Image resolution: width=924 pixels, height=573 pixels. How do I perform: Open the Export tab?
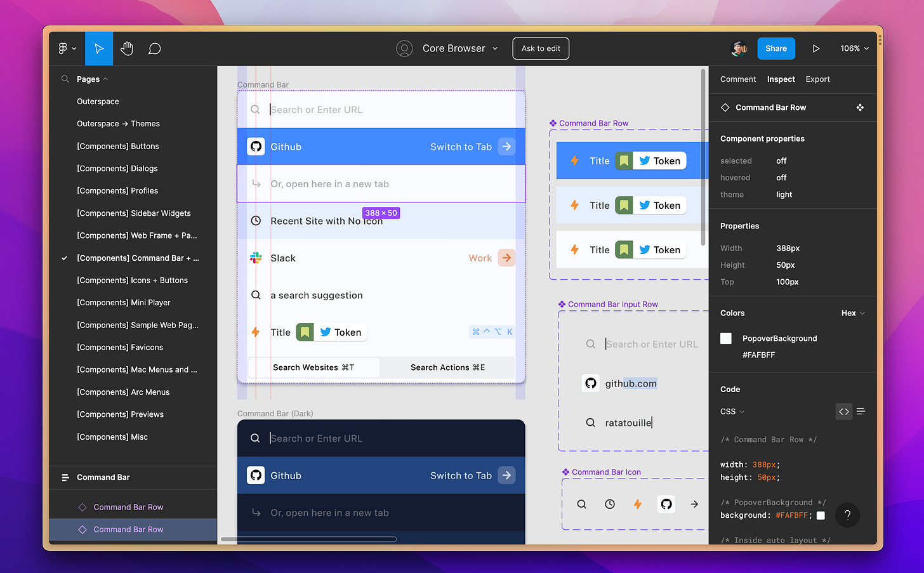817,79
